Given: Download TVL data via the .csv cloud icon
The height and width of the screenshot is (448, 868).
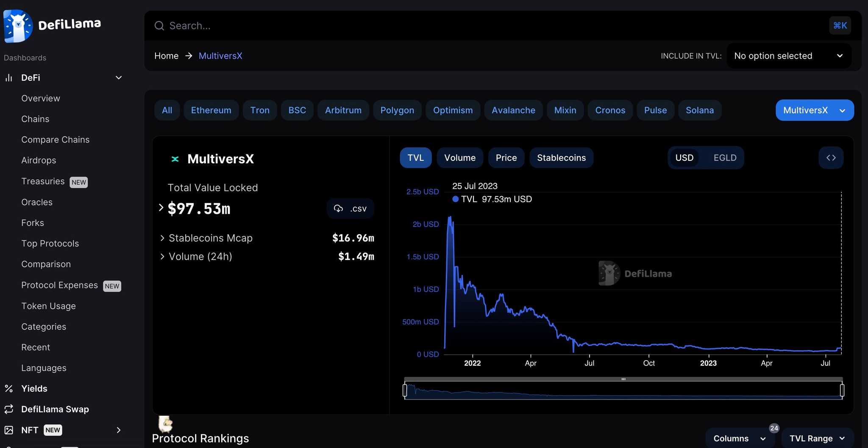Looking at the screenshot, I should (x=338, y=208).
